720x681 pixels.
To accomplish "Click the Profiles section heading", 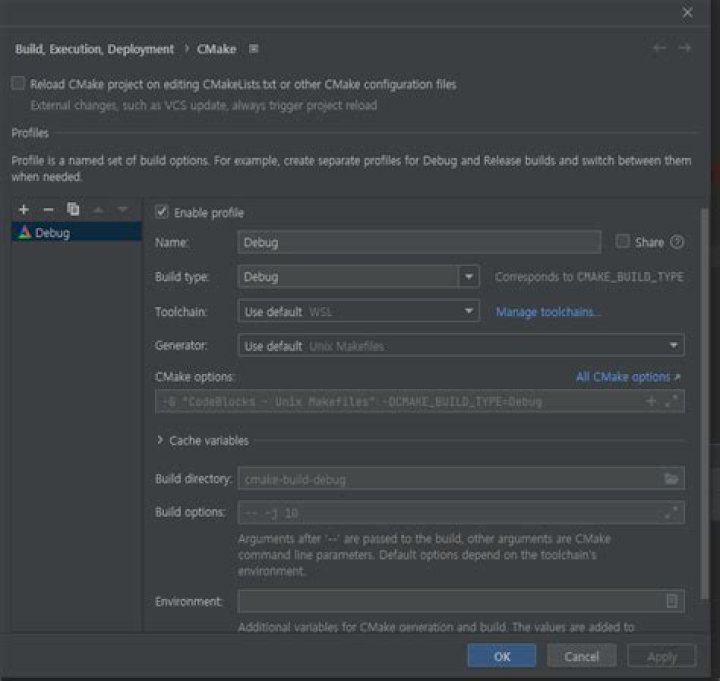I will click(x=30, y=133).
